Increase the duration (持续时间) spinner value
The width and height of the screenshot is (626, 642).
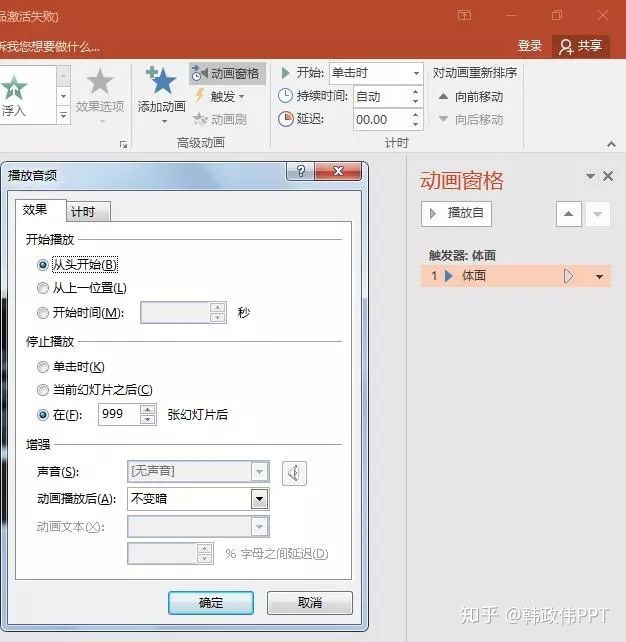[x=416, y=92]
